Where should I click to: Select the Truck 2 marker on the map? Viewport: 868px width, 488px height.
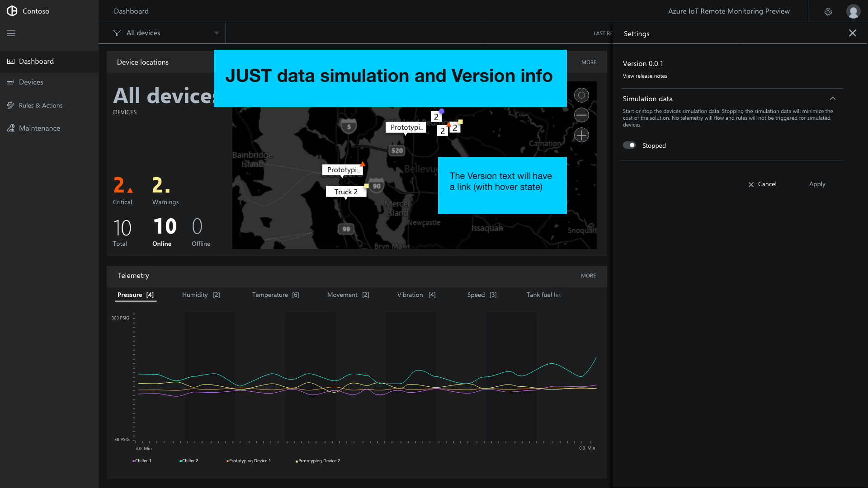346,192
